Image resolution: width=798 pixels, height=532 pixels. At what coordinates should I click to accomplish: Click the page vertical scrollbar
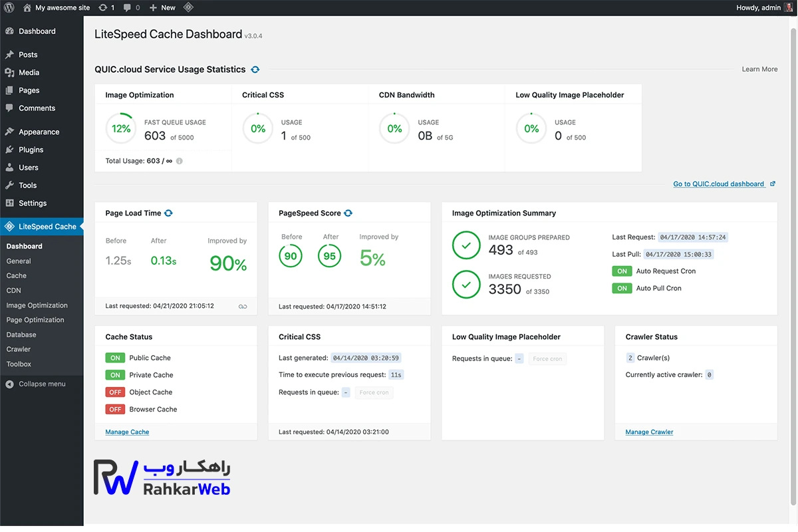[794, 266]
